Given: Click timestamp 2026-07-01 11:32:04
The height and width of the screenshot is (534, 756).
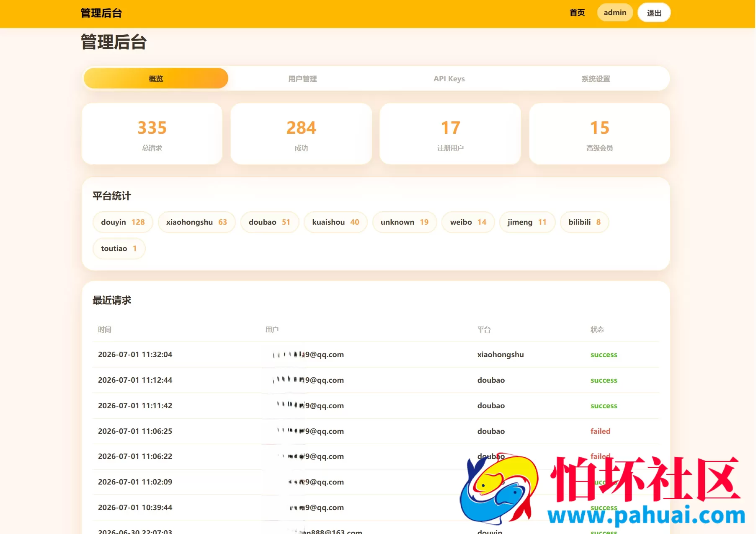Looking at the screenshot, I should click(135, 355).
